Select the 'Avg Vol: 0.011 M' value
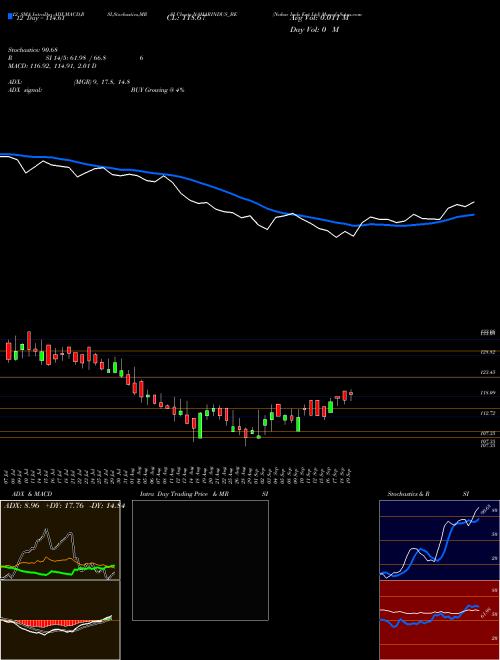 [319, 18]
